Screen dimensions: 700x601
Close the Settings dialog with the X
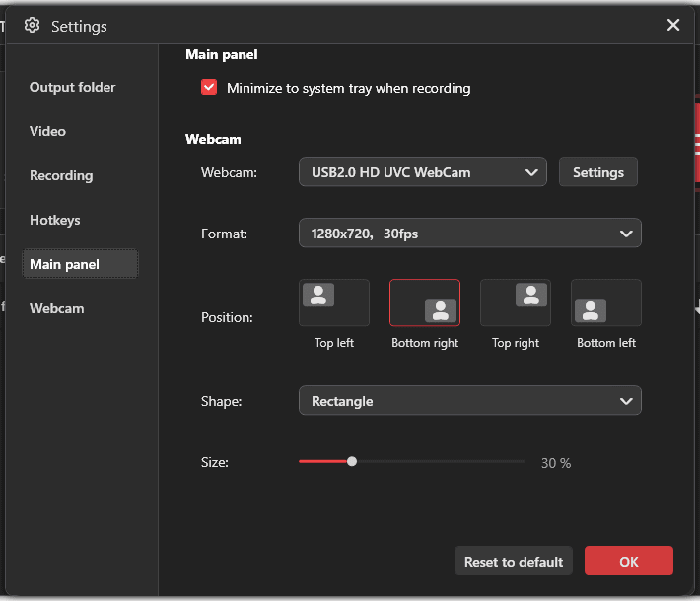(673, 25)
